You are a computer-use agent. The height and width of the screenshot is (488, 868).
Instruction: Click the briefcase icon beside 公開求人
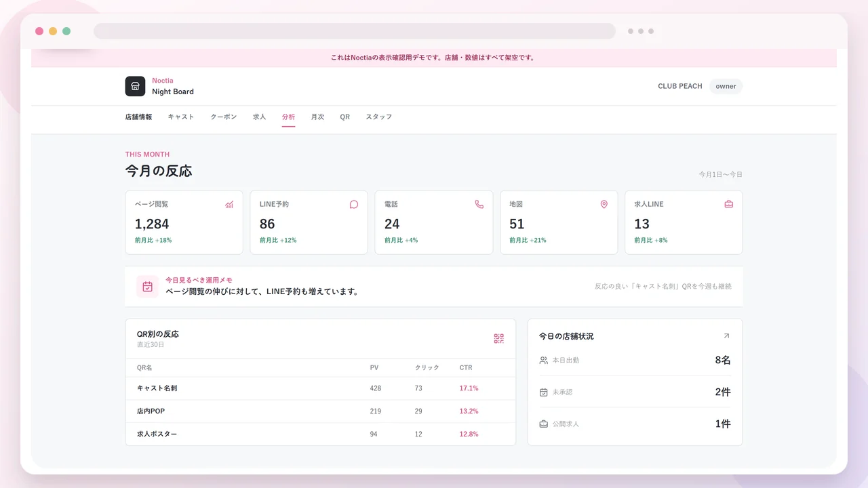pos(544,424)
